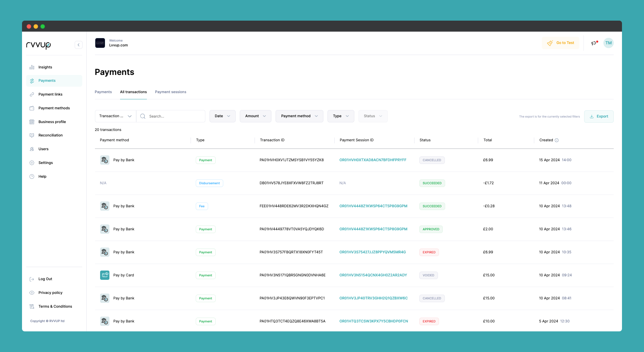Click the Payment links chain icon
644x352 pixels.
tap(32, 95)
